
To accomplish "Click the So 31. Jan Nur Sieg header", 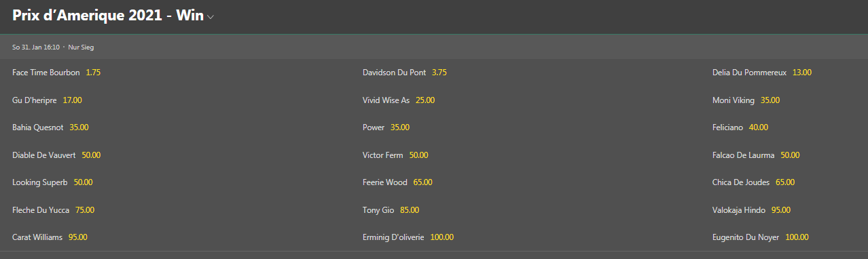I will click(x=434, y=47).
